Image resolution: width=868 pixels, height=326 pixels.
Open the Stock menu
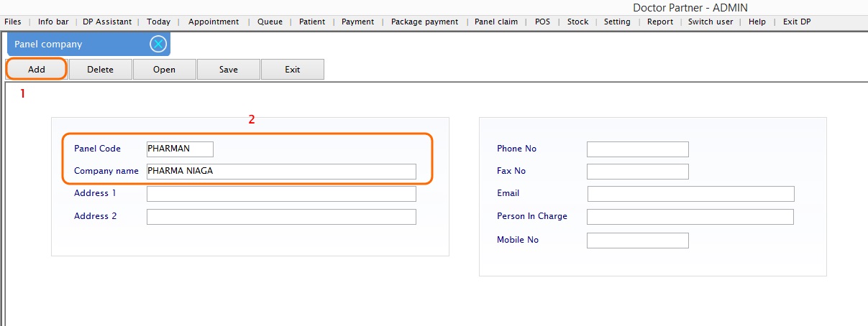pyautogui.click(x=577, y=22)
